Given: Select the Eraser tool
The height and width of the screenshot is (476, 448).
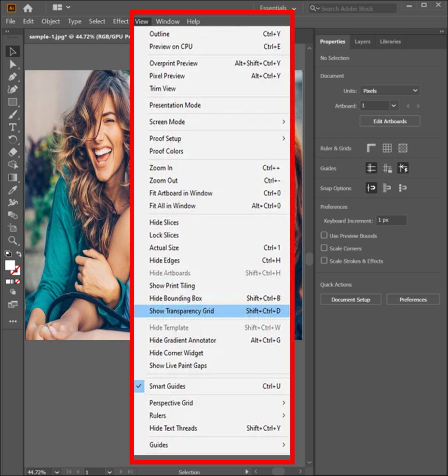Looking at the screenshot, I should coord(13,152).
